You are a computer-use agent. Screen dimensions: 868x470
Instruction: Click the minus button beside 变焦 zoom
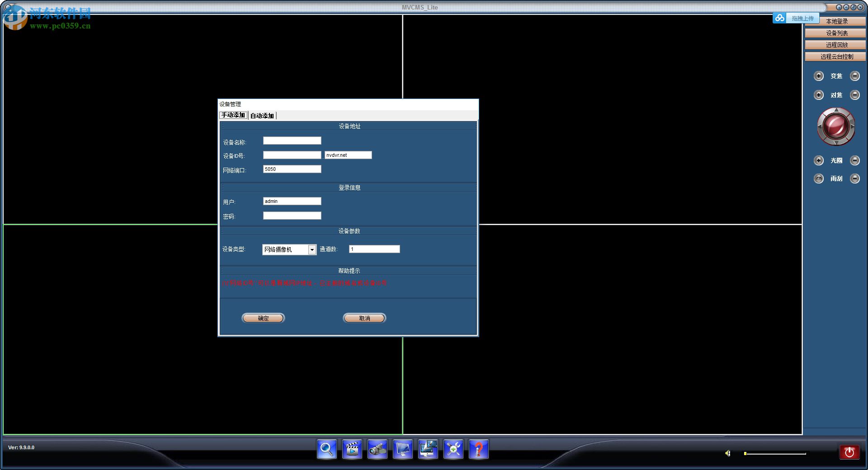click(x=855, y=76)
